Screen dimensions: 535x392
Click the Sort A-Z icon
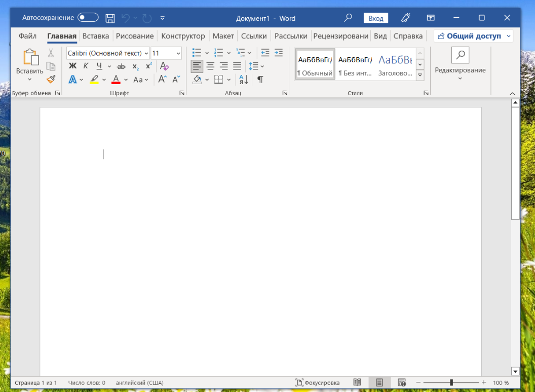point(244,80)
